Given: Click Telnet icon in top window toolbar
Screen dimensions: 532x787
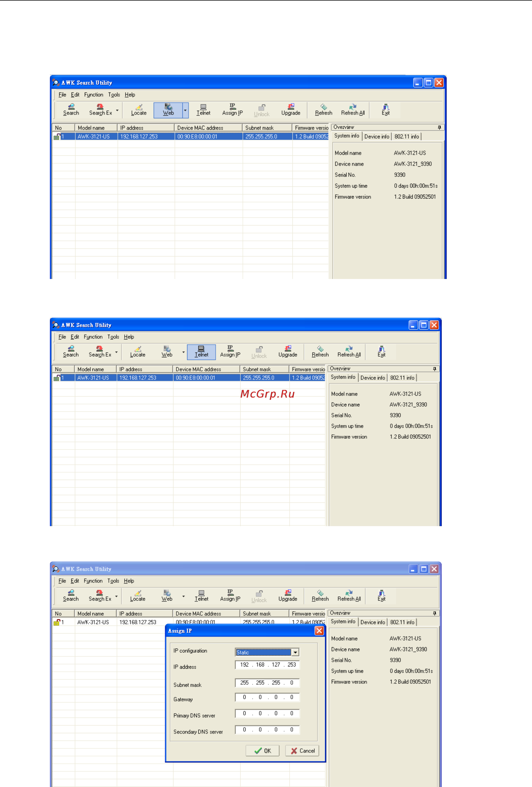Looking at the screenshot, I should [203, 110].
